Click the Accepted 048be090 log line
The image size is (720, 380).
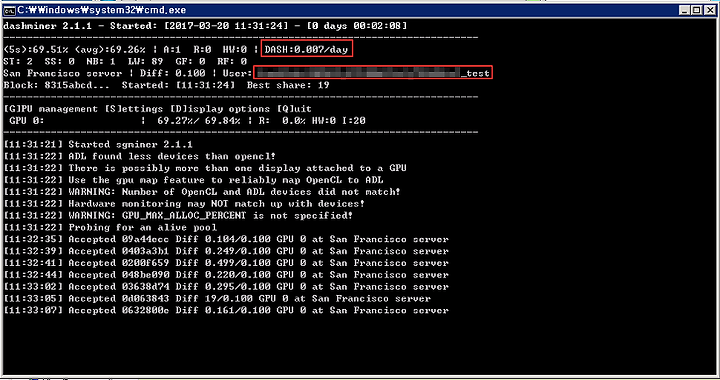(226, 275)
